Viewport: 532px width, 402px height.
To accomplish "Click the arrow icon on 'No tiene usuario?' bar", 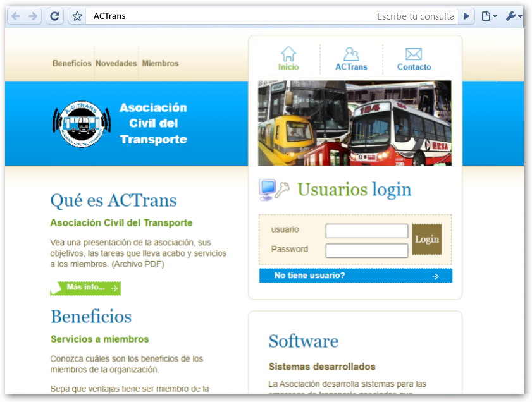I will point(436,276).
